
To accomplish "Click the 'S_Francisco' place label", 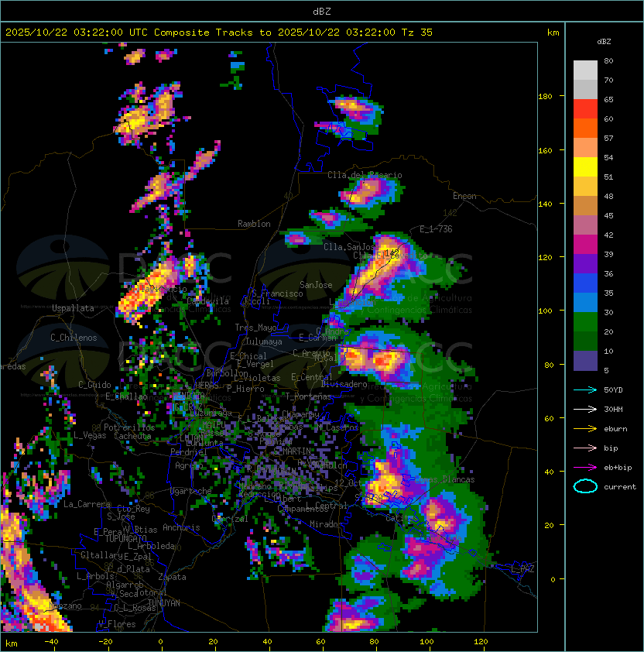I will tap(277, 293).
